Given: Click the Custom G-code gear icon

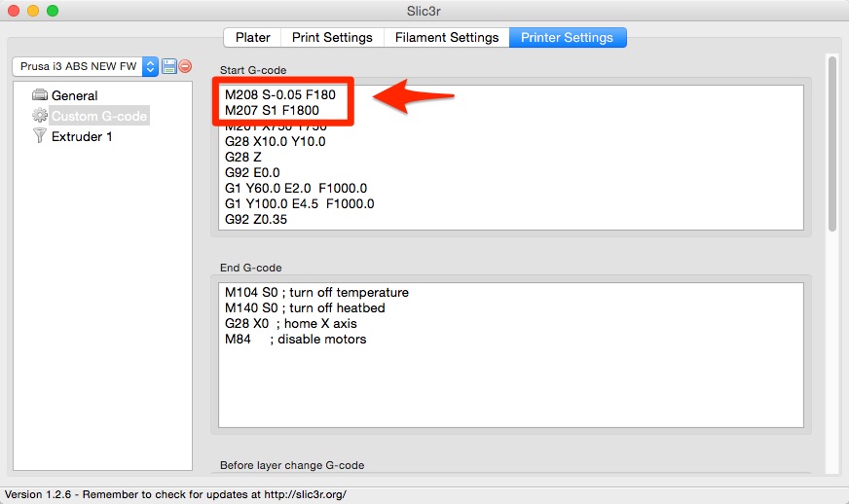Looking at the screenshot, I should [x=40, y=116].
